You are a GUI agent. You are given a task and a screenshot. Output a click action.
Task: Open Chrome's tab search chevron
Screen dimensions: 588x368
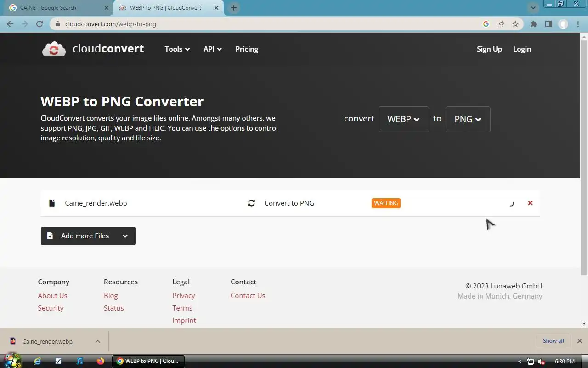coord(533,8)
